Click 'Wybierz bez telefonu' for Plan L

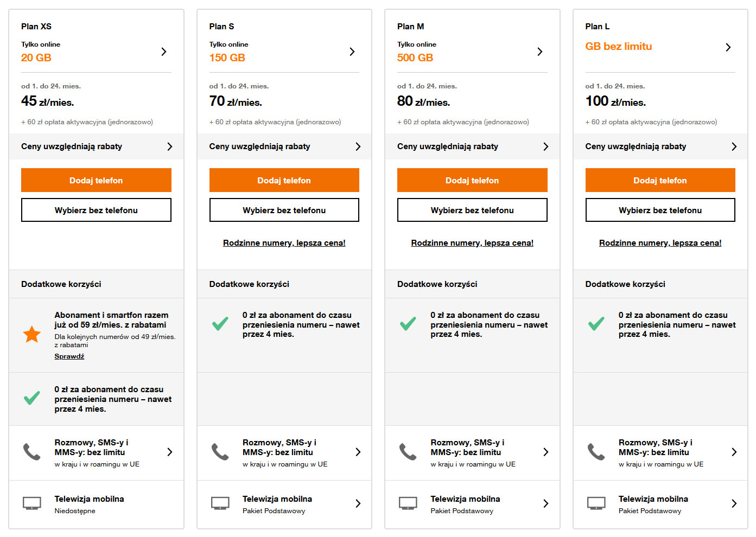pos(660,210)
